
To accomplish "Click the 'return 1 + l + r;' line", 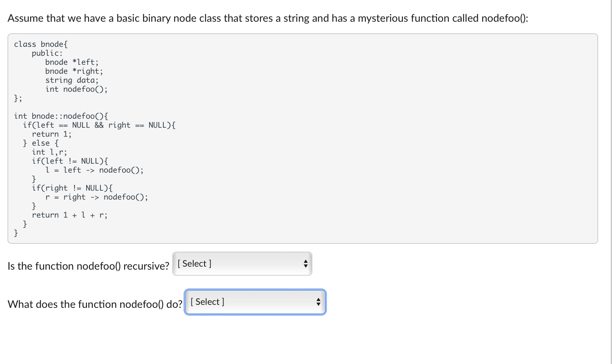I will pos(70,215).
